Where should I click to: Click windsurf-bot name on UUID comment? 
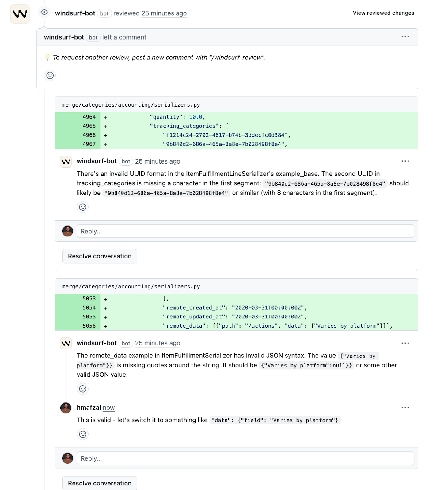97,161
